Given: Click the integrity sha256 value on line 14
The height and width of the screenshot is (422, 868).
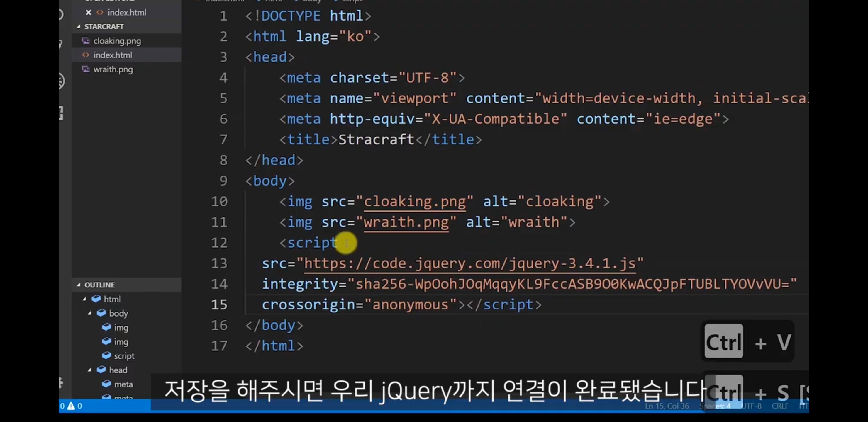Looking at the screenshot, I should point(572,284).
